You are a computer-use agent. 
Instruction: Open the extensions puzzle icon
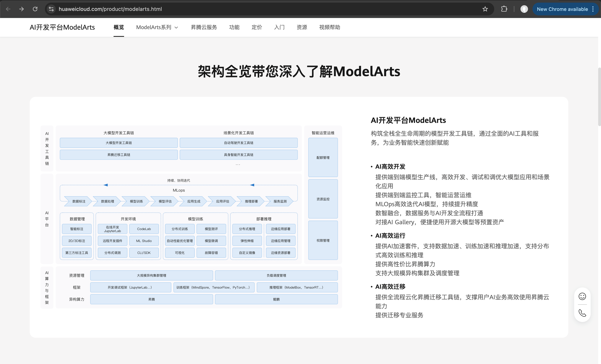click(x=504, y=9)
